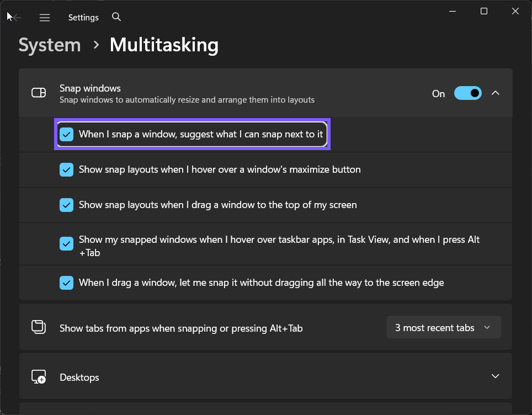Click the On label beside toggle
The image size is (532, 415).
pyautogui.click(x=438, y=94)
